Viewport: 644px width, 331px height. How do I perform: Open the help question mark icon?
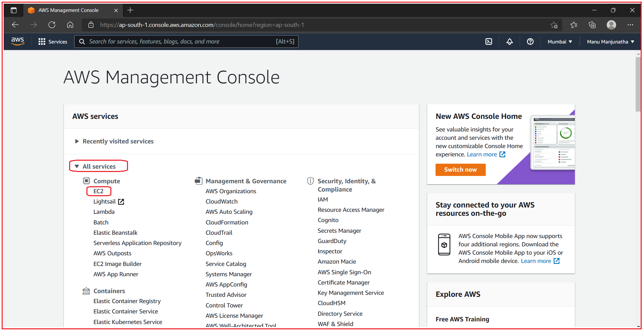click(530, 41)
